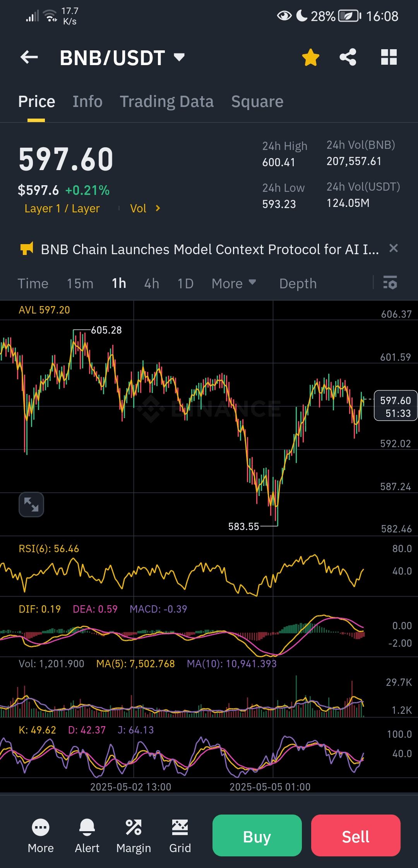Screen dimensions: 418x868
Task: Switch to the Trading Data tab
Action: (166, 102)
